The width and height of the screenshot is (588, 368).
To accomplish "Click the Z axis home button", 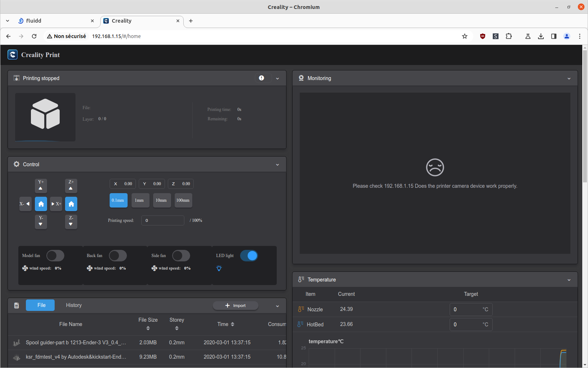I will coord(71,204).
